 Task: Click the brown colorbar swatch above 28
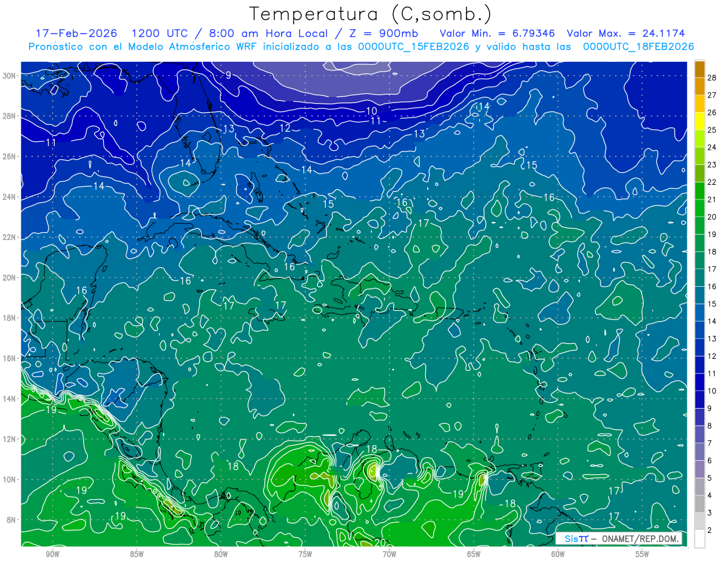699,69
